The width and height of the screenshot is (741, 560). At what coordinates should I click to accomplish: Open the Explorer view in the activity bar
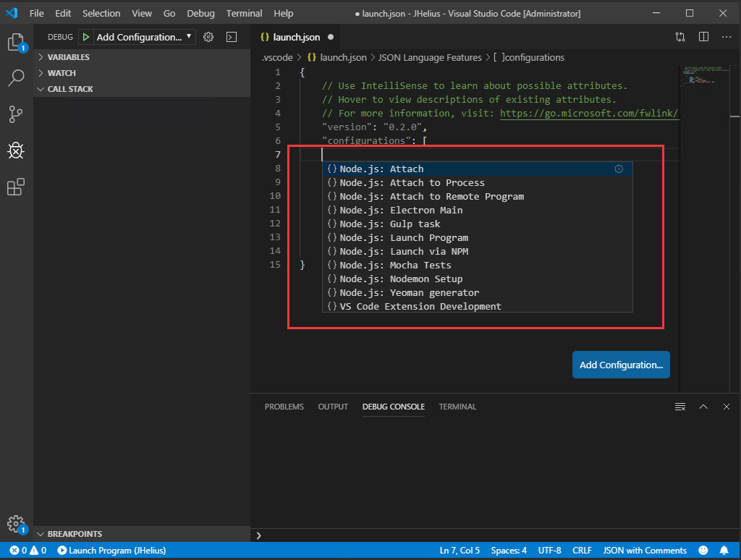pos(16,43)
